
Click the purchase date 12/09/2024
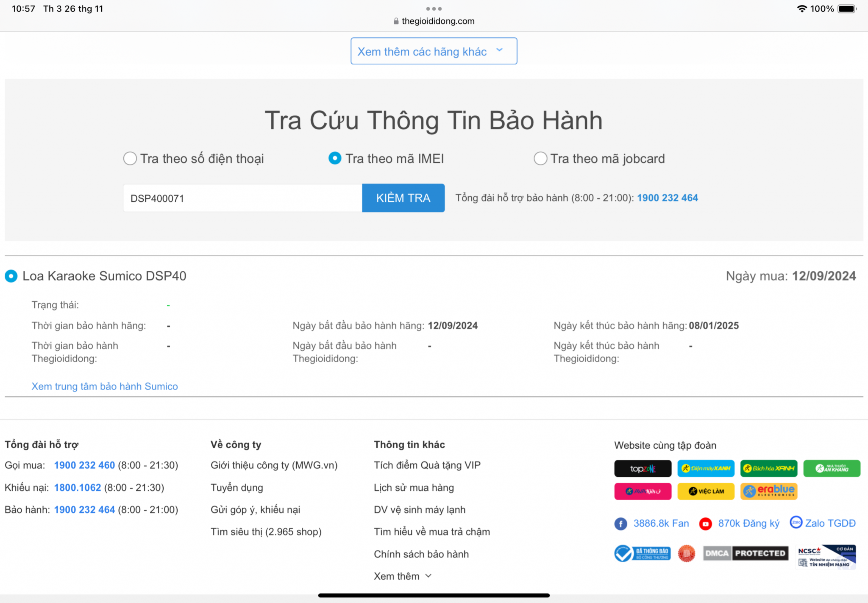pyautogui.click(x=824, y=276)
